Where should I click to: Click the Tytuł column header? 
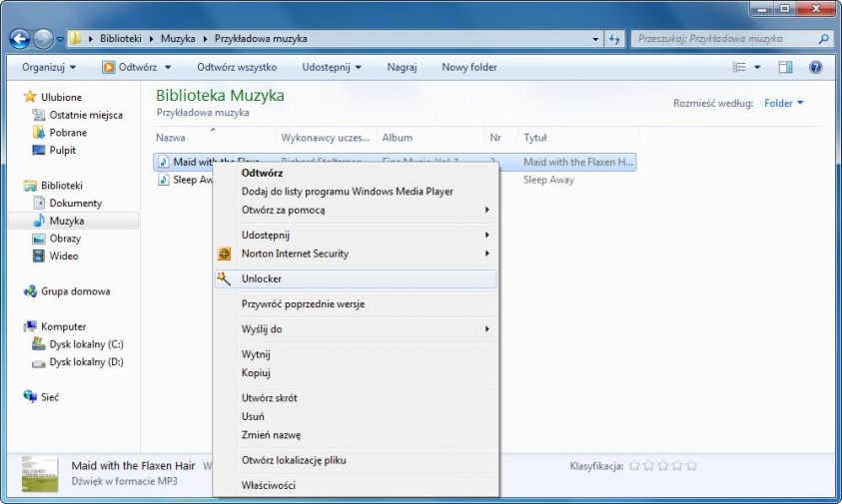coord(535,138)
